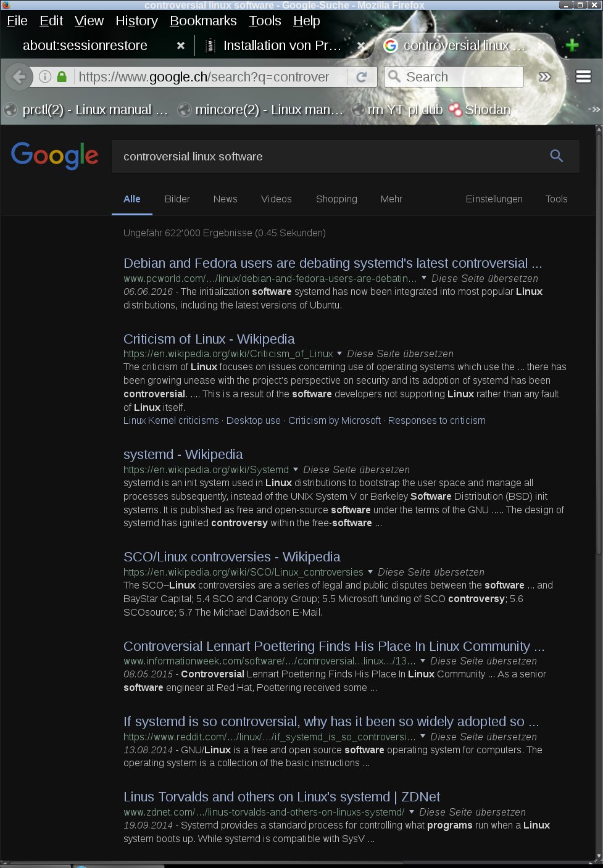The image size is (603, 868).
Task: Open the Criticism by Microsoft sitelink
Action: (x=335, y=420)
